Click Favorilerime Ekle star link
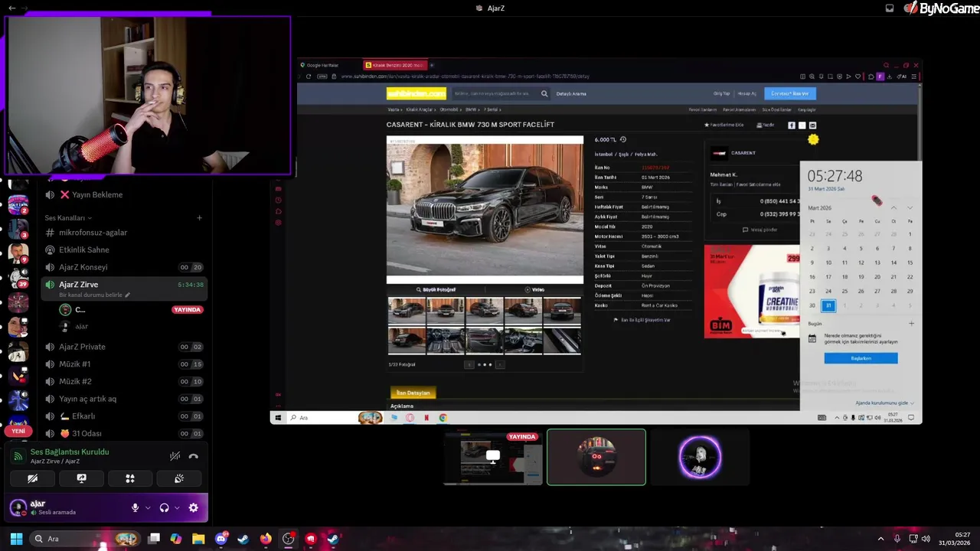This screenshot has width=980, height=551. [x=724, y=125]
